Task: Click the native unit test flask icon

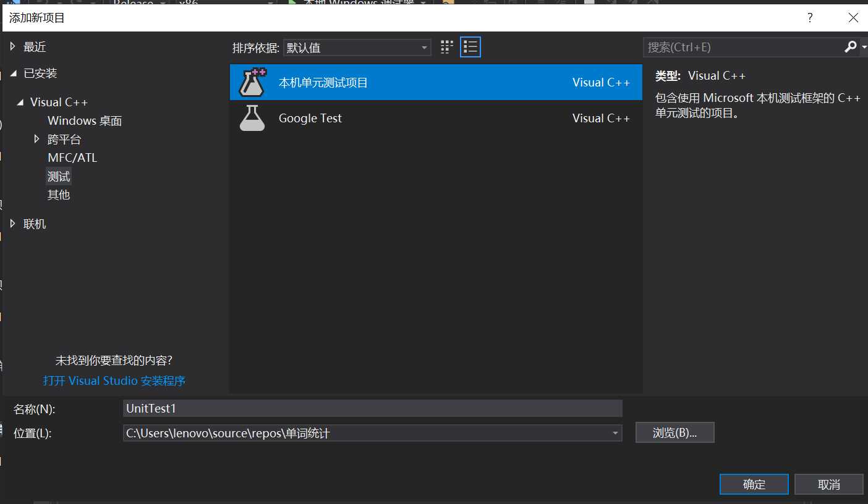Action: pyautogui.click(x=252, y=82)
